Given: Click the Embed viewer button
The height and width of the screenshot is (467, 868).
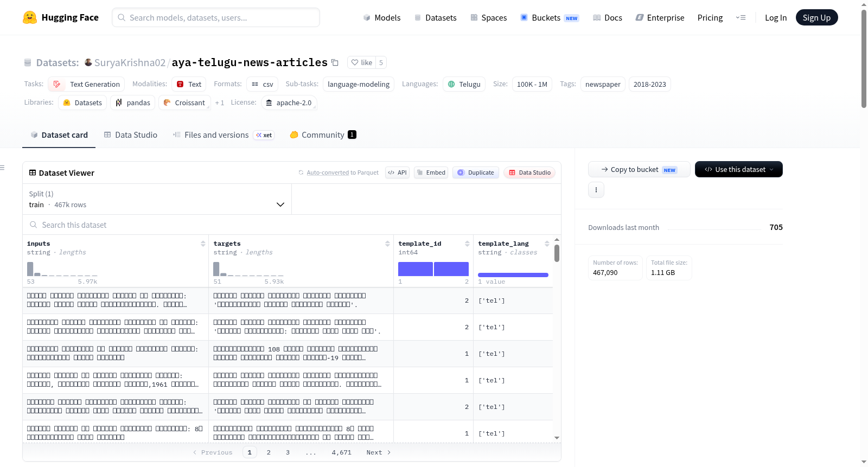Looking at the screenshot, I should (431, 172).
